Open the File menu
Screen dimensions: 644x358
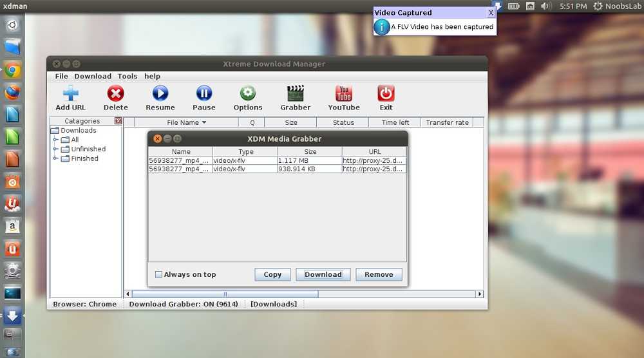click(x=62, y=77)
